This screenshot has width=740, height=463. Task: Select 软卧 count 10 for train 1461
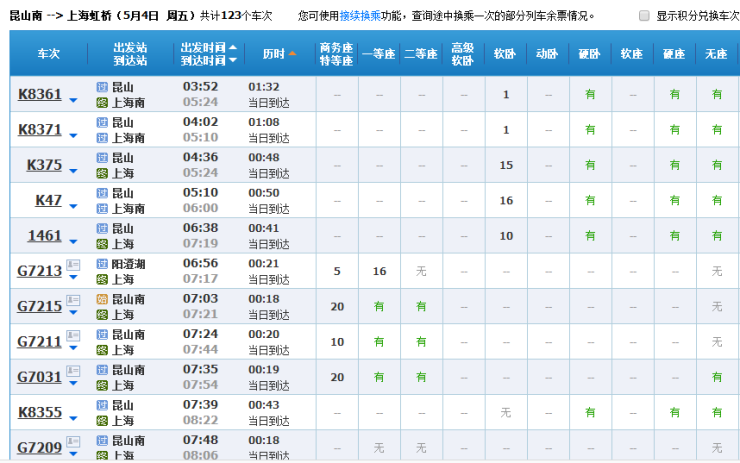tap(506, 236)
